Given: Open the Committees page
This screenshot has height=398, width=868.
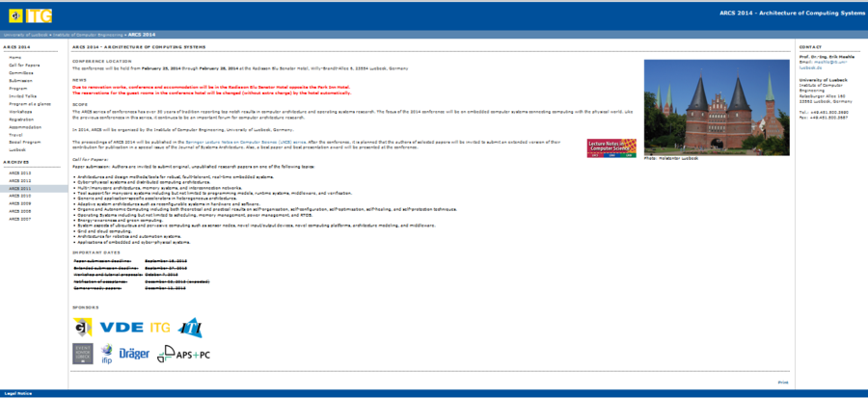Looking at the screenshot, I should coord(20,73).
